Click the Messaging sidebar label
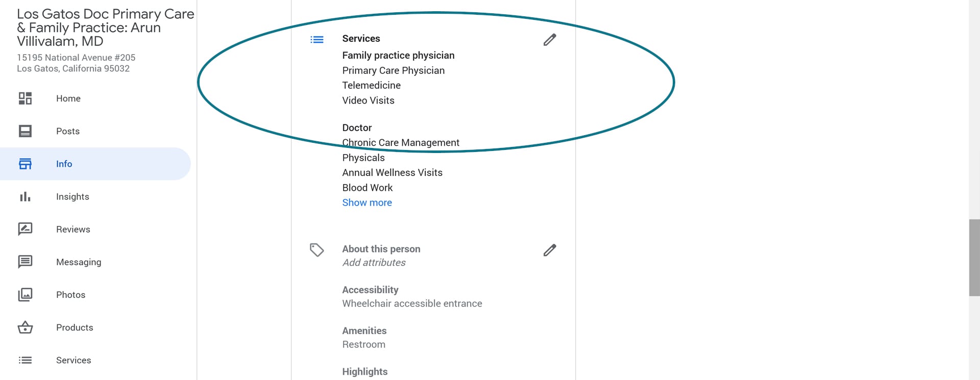The image size is (980, 380). click(79, 262)
